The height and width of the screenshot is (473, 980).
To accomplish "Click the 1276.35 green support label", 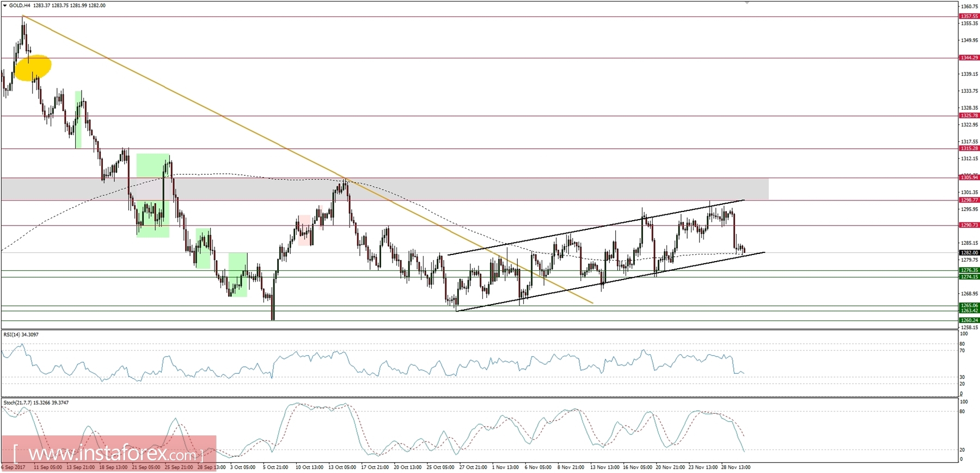I will pyautogui.click(x=969, y=270).
